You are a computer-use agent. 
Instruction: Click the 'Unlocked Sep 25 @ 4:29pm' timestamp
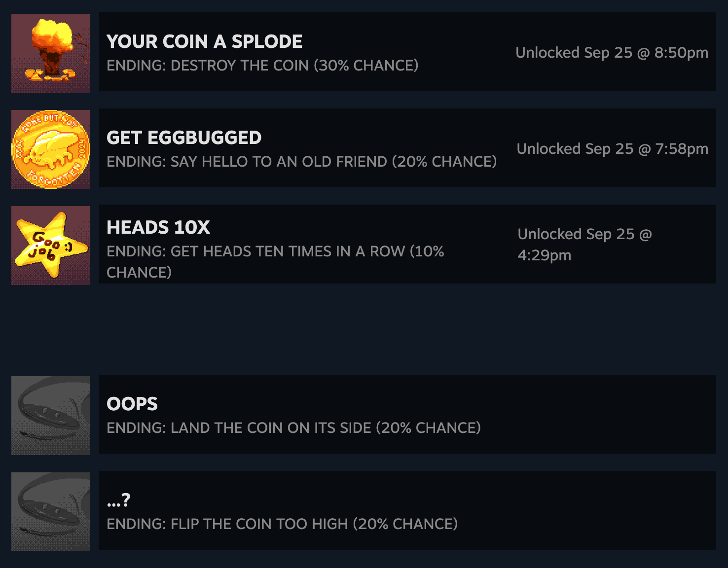pos(584,245)
